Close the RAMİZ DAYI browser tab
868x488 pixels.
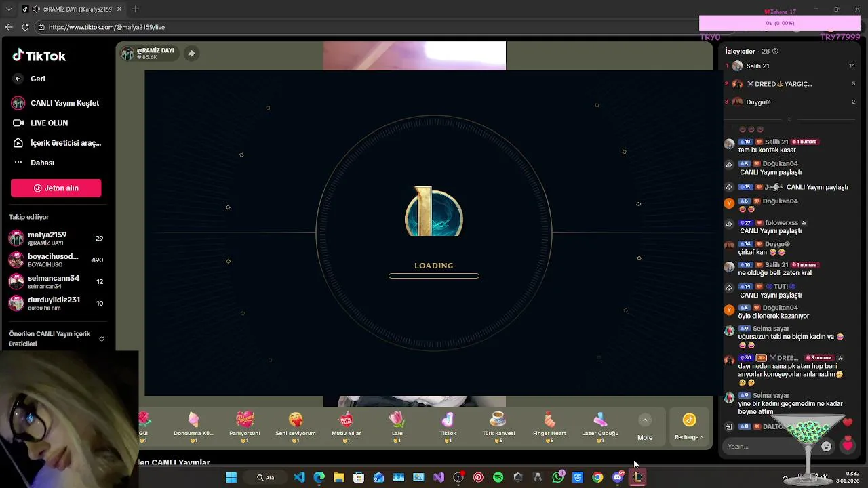[119, 9]
